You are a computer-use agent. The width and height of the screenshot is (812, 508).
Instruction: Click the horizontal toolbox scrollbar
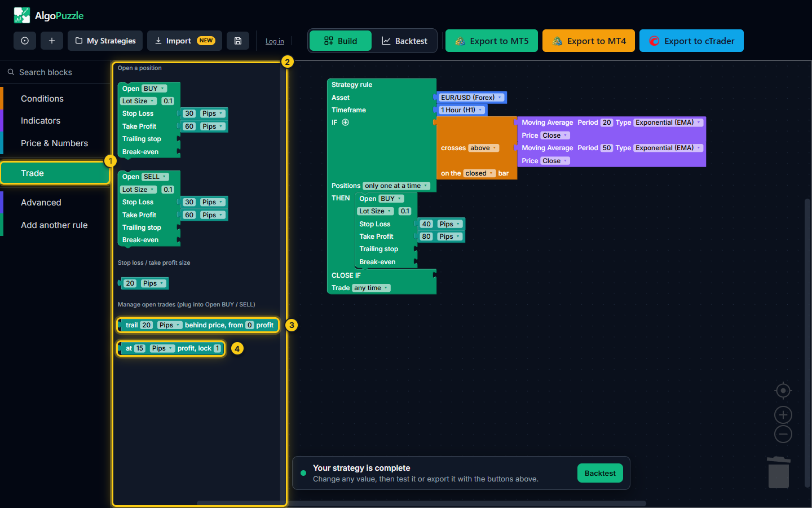click(x=421, y=503)
